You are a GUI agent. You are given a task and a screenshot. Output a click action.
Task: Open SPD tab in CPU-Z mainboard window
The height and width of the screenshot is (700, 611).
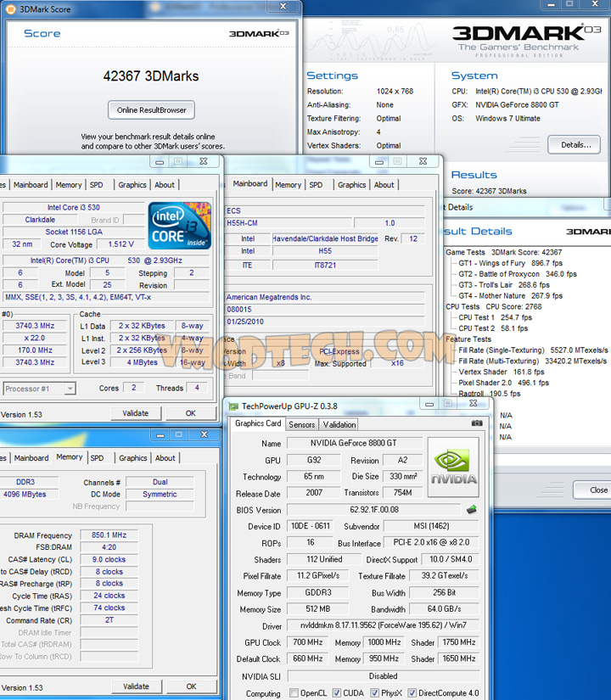316,185
